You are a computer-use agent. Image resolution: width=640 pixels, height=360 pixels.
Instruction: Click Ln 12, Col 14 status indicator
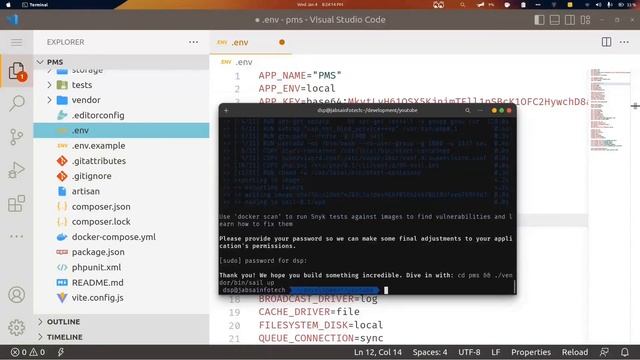tap(378, 352)
